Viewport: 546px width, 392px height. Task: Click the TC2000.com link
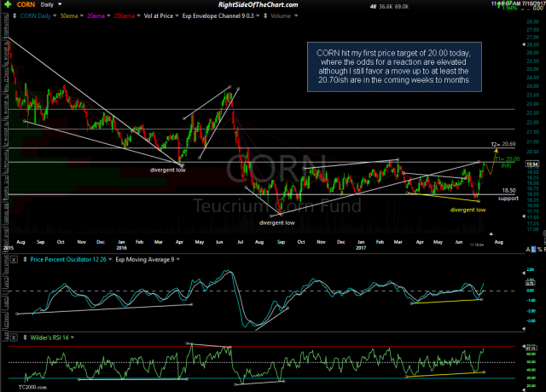[x=32, y=387]
